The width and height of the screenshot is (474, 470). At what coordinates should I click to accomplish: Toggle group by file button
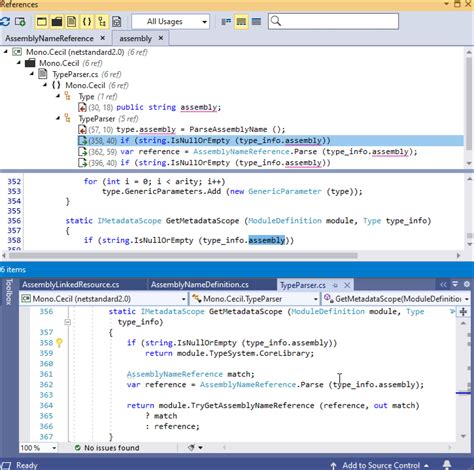click(x=72, y=22)
